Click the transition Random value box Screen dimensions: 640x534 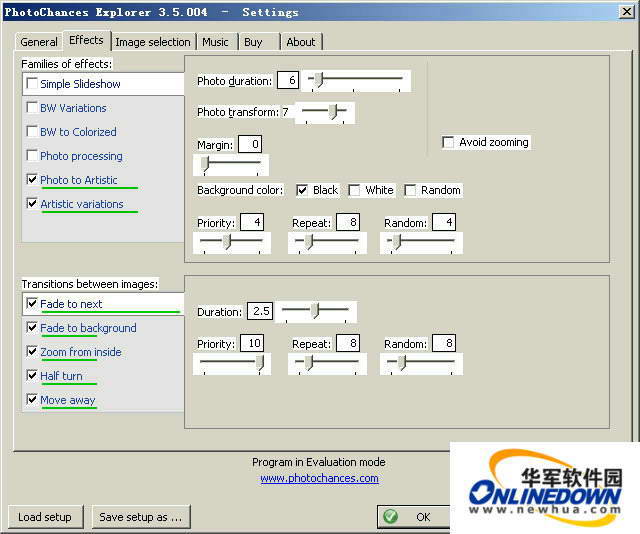click(x=444, y=343)
